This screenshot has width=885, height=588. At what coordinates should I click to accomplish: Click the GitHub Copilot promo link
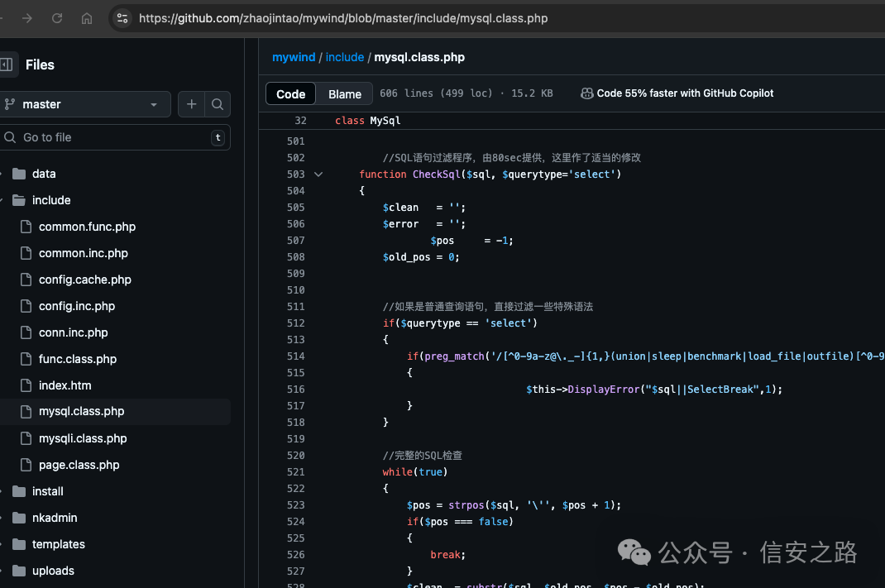[685, 93]
